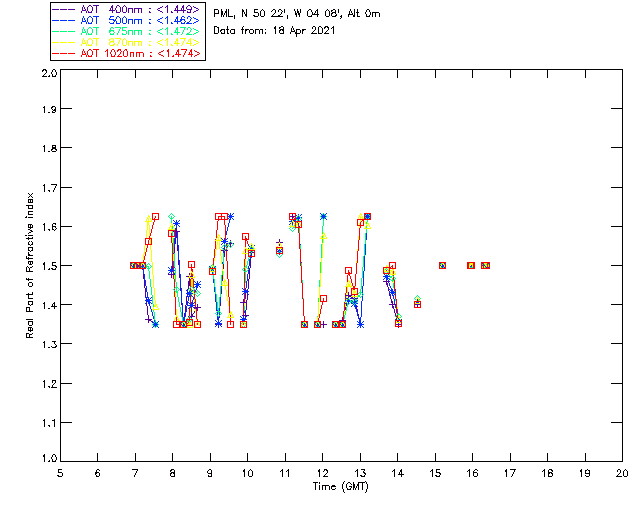Click the y-axis label 1.8

tap(49, 148)
